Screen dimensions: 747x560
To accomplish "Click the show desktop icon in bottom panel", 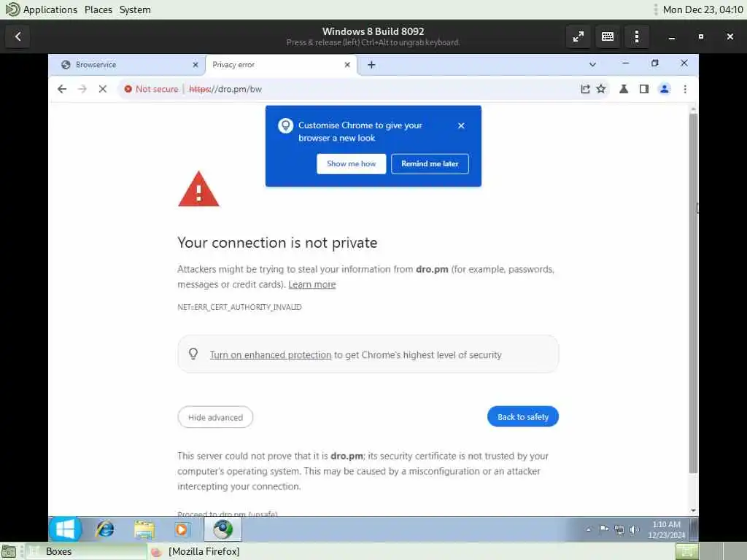I will pos(9,551).
